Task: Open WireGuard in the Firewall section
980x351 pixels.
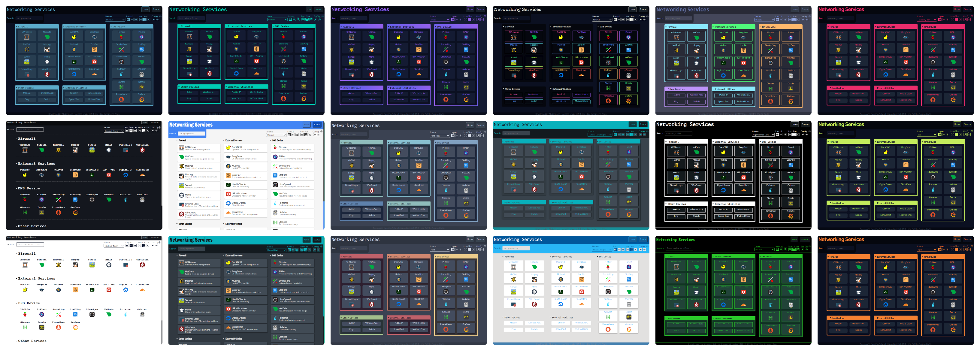Action: coord(47,73)
